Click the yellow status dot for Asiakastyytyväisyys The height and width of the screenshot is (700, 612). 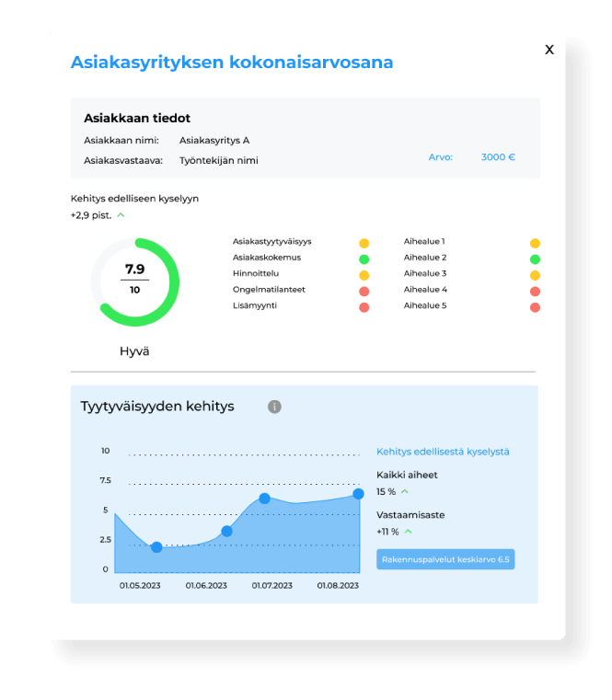[x=364, y=244]
